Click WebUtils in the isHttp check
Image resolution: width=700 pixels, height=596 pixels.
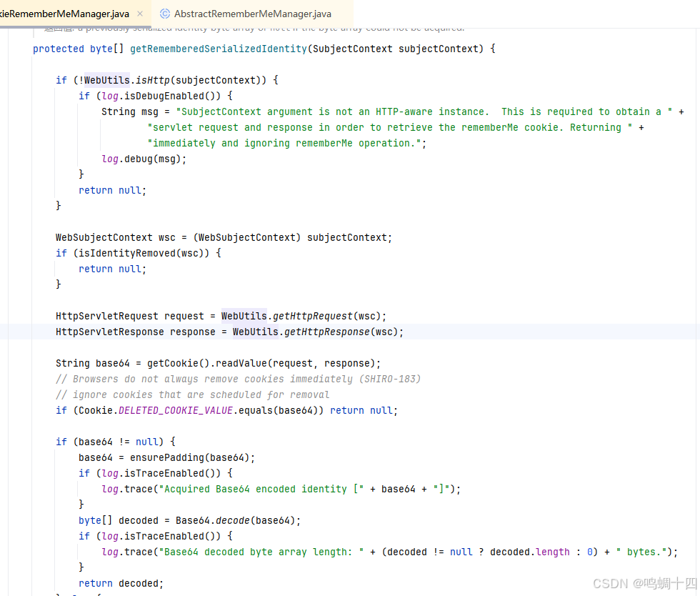[x=106, y=81]
